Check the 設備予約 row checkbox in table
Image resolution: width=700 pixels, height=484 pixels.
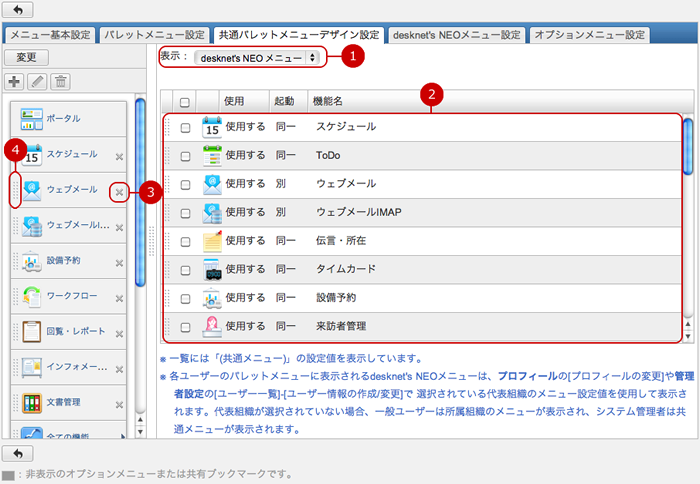185,299
